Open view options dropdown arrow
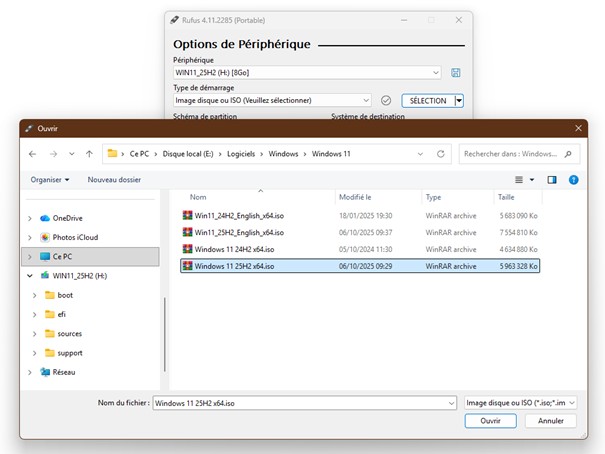Viewport: 605px width, 454px height. pyautogui.click(x=532, y=180)
